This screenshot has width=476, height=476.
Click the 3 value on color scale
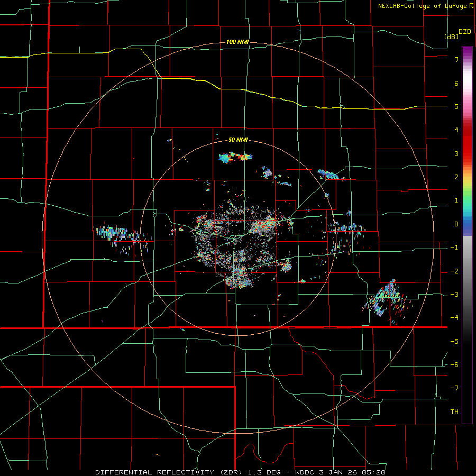(x=456, y=153)
